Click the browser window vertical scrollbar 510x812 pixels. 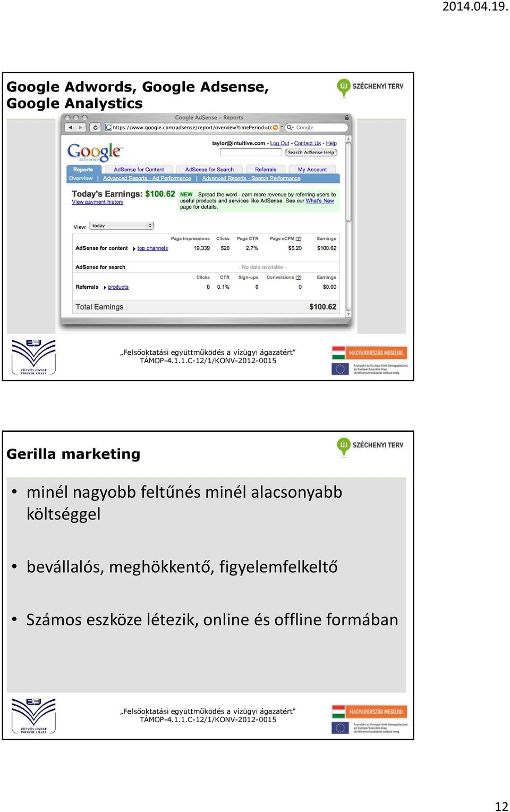pos(348,226)
